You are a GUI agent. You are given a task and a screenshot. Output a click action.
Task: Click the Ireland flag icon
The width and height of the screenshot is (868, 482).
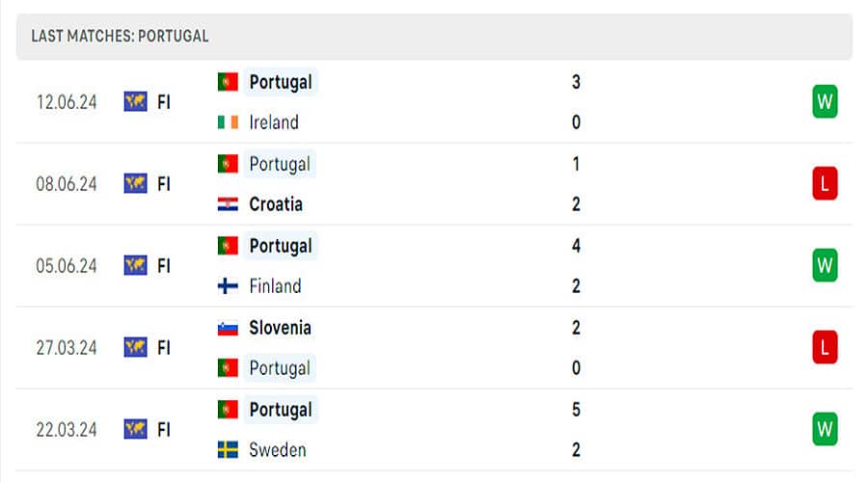pos(228,122)
